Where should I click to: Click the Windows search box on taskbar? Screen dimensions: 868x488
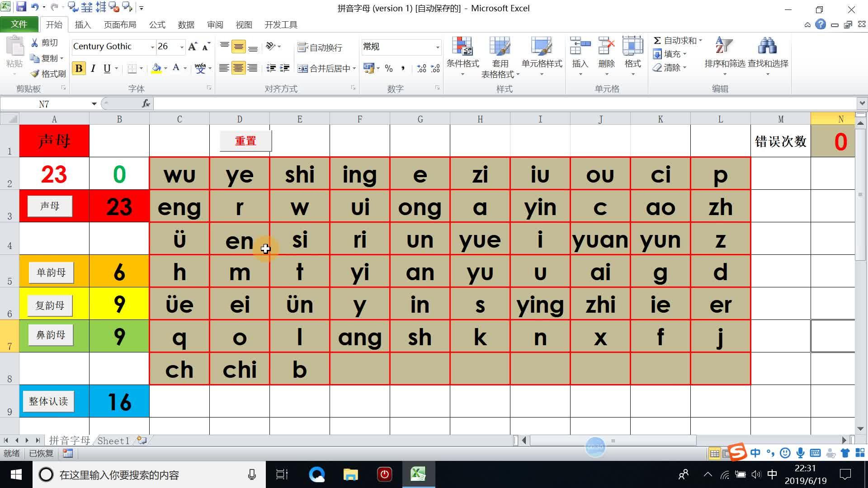point(149,474)
